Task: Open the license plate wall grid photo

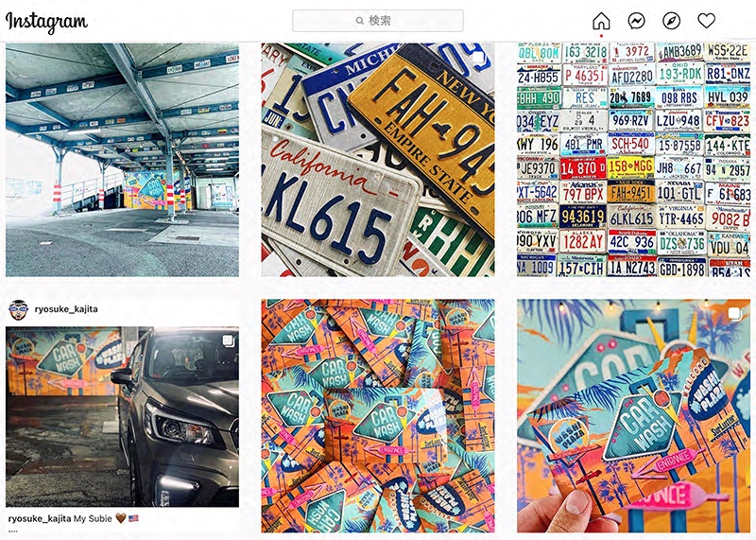Action: click(633, 160)
